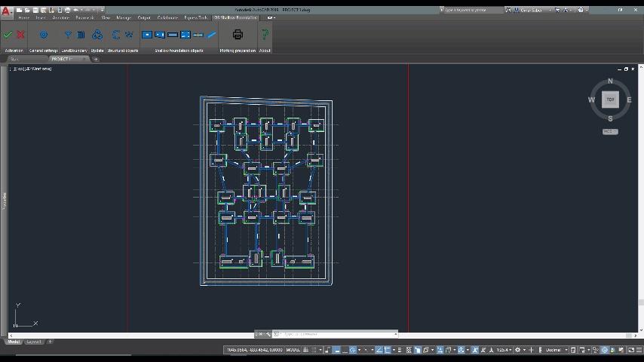This screenshot has height=362, width=644.
Task: Click the new drawing tab plus button
Action: 96,59
